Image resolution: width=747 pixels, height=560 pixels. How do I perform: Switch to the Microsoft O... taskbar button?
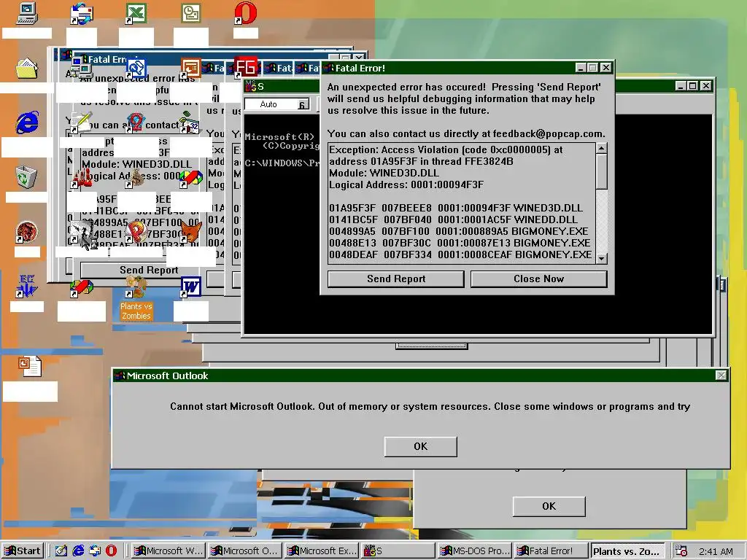245,551
